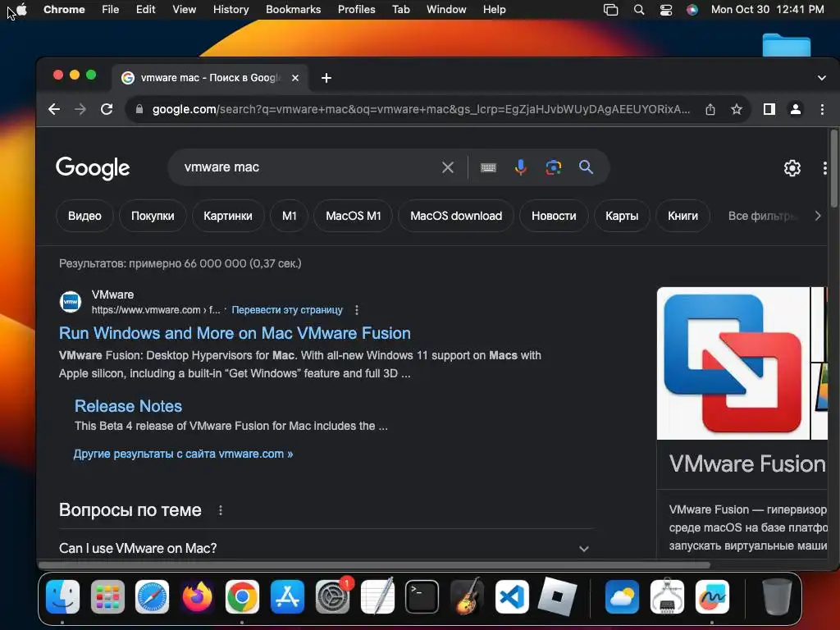Open the Chrome File menu
This screenshot has height=630, width=840.
(x=111, y=10)
